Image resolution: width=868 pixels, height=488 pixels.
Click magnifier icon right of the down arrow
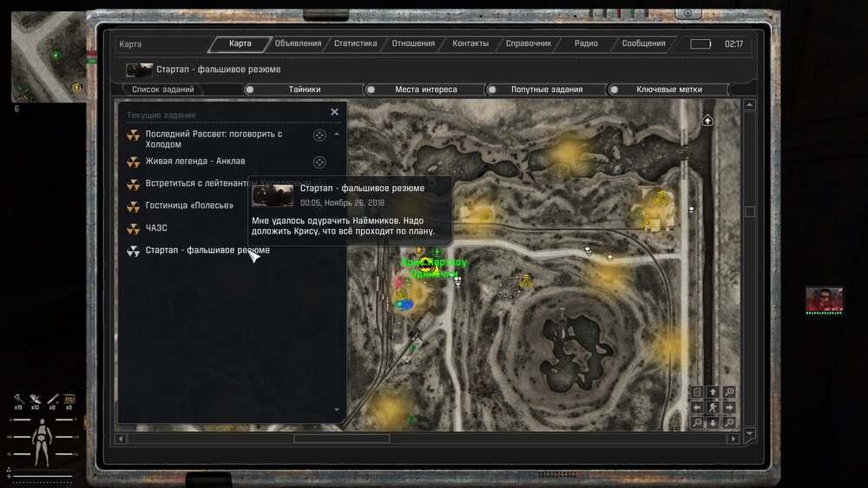[x=729, y=423]
